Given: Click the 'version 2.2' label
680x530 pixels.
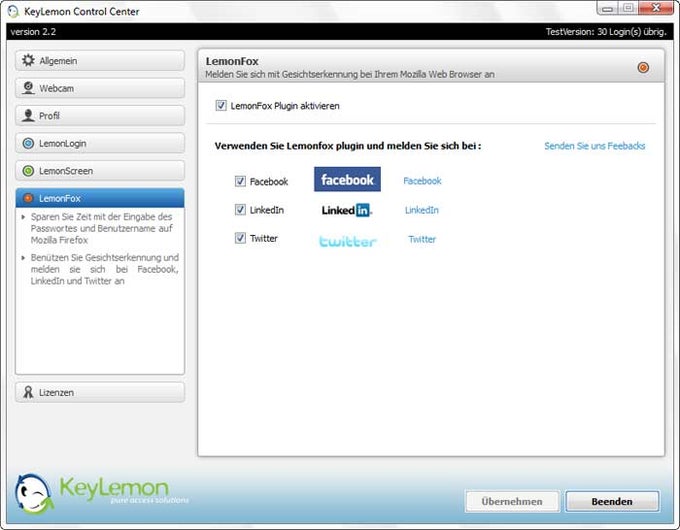Looking at the screenshot, I should pyautogui.click(x=33, y=32).
